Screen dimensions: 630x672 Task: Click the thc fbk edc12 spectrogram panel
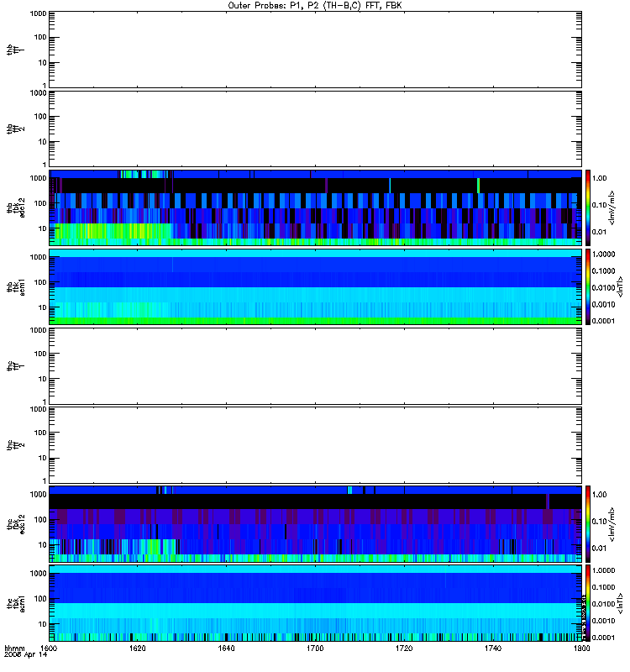click(315, 523)
